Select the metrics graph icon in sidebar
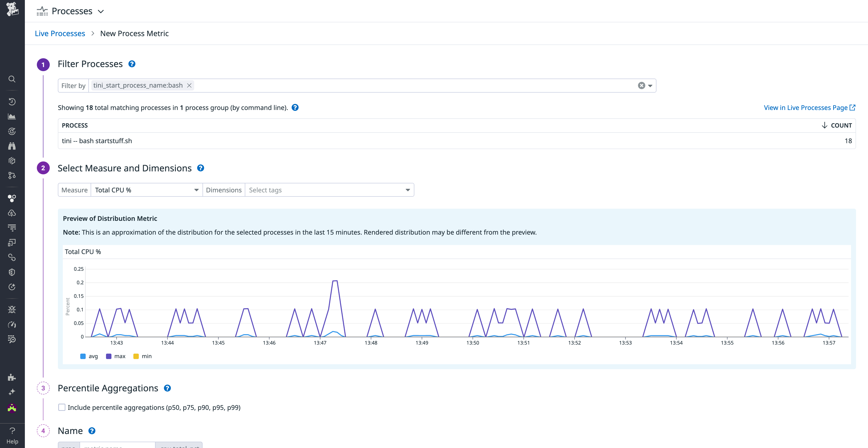Image resolution: width=868 pixels, height=448 pixels. coord(12,117)
